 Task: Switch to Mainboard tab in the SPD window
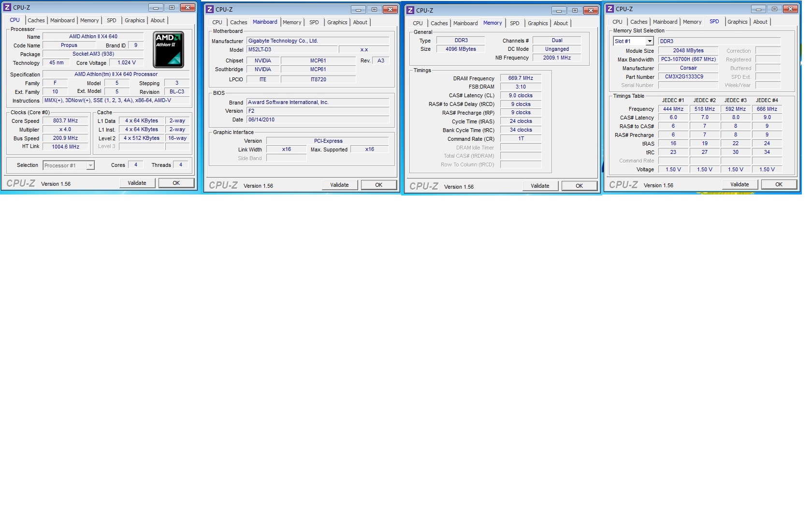[x=665, y=22]
